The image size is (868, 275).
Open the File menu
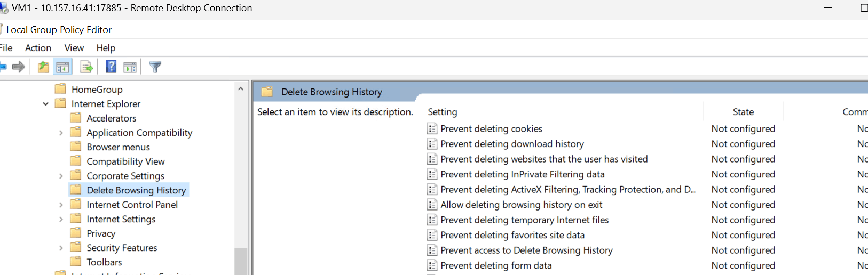[x=6, y=48]
